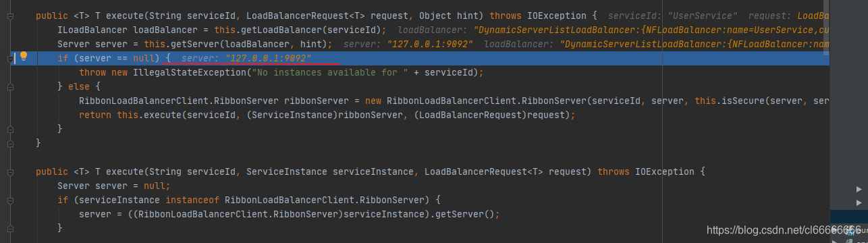
Task: Click 'instanceof' keyword
Action: pyautogui.click(x=192, y=200)
